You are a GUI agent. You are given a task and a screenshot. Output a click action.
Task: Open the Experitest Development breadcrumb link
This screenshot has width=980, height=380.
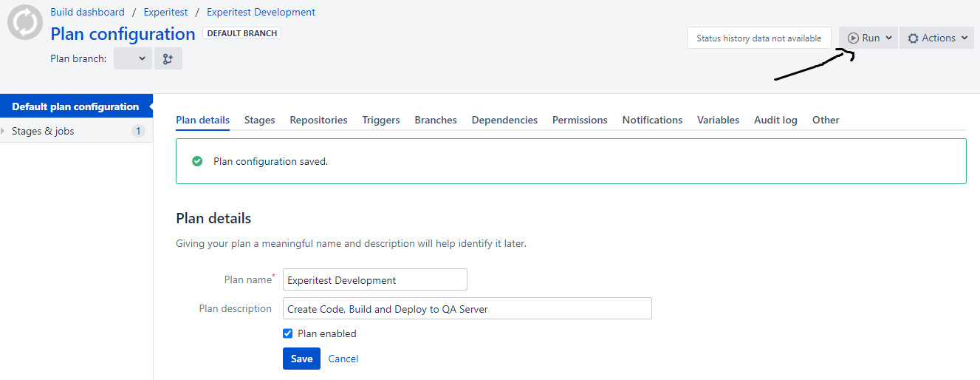[x=261, y=12]
